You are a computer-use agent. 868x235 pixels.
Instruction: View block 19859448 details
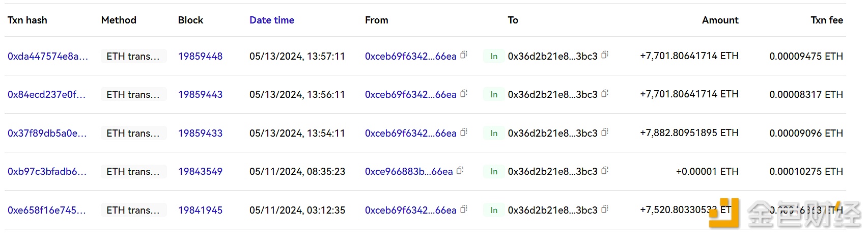pos(200,57)
